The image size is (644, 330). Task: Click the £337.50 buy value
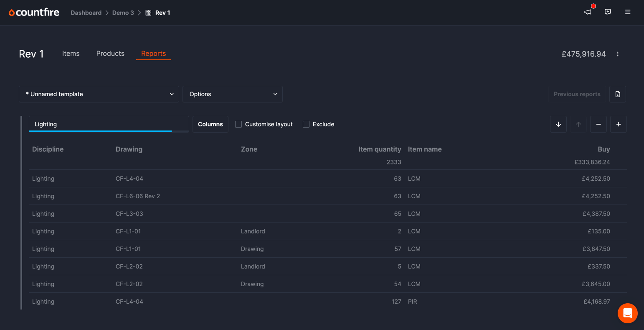point(598,266)
